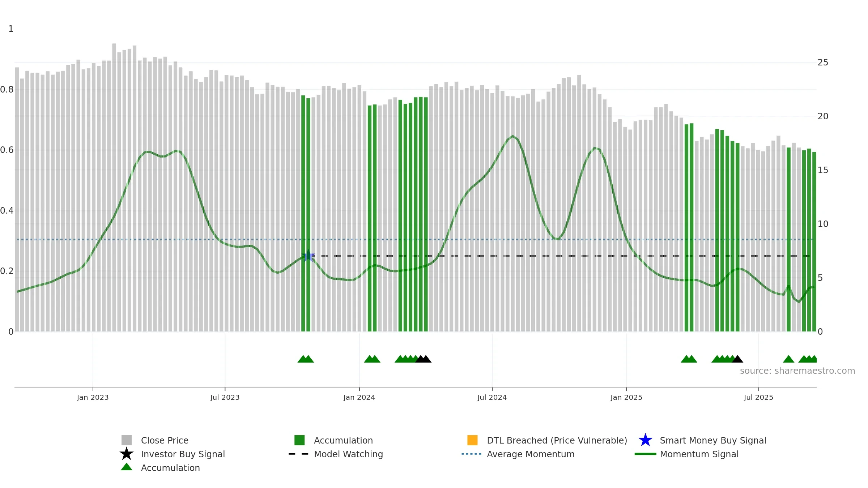Click the source: sharemaestro.com text

point(797,371)
